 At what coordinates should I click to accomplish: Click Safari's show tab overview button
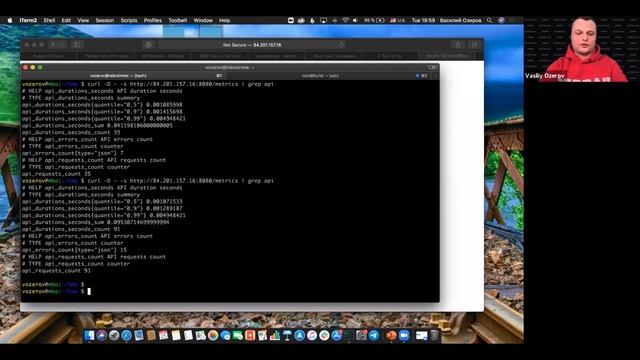pos(474,45)
